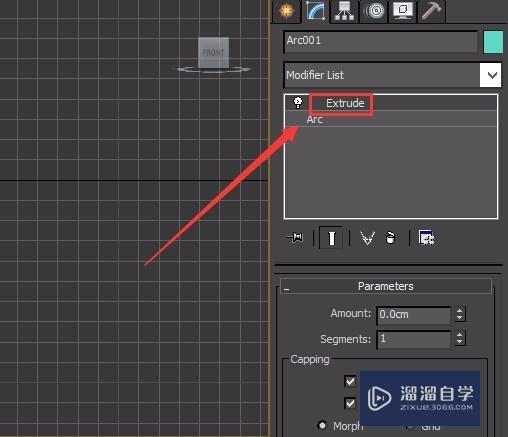Switch to the Modify panel tab
Viewport: 508px width, 437px height.
point(316,11)
